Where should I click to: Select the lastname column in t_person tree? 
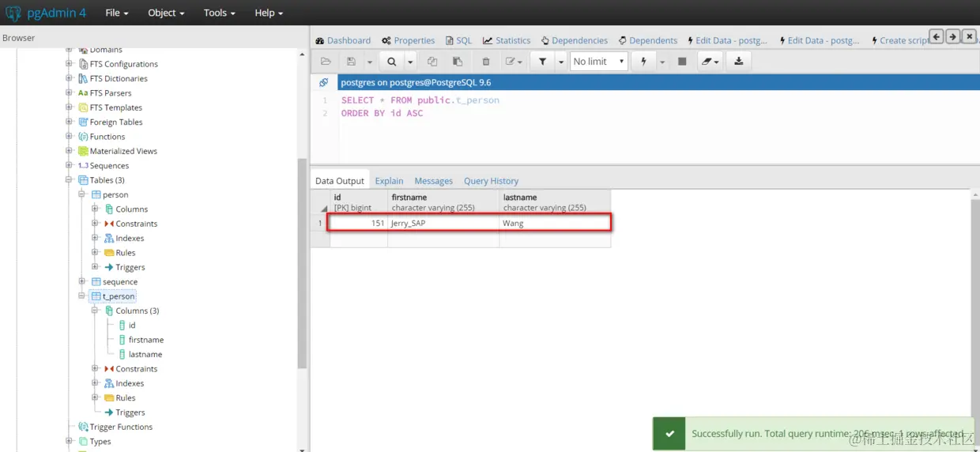click(145, 354)
